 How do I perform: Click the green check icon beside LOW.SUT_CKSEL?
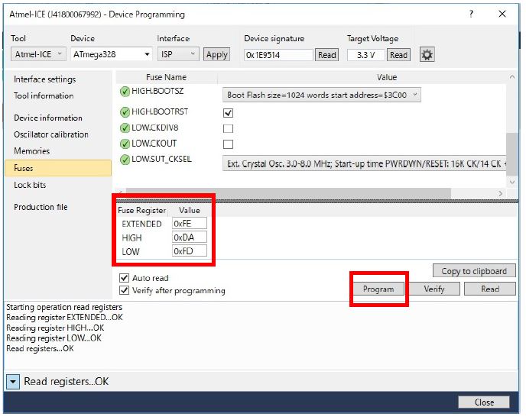tap(125, 160)
